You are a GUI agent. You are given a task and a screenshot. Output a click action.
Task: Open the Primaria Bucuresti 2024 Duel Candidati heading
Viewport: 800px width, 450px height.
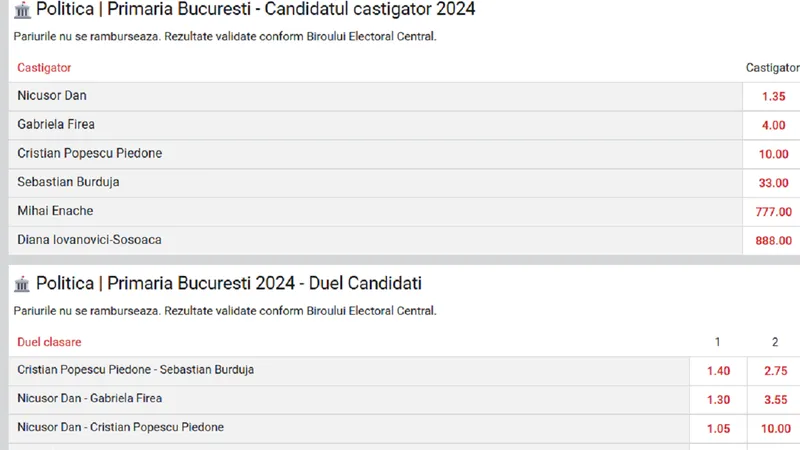point(229,283)
